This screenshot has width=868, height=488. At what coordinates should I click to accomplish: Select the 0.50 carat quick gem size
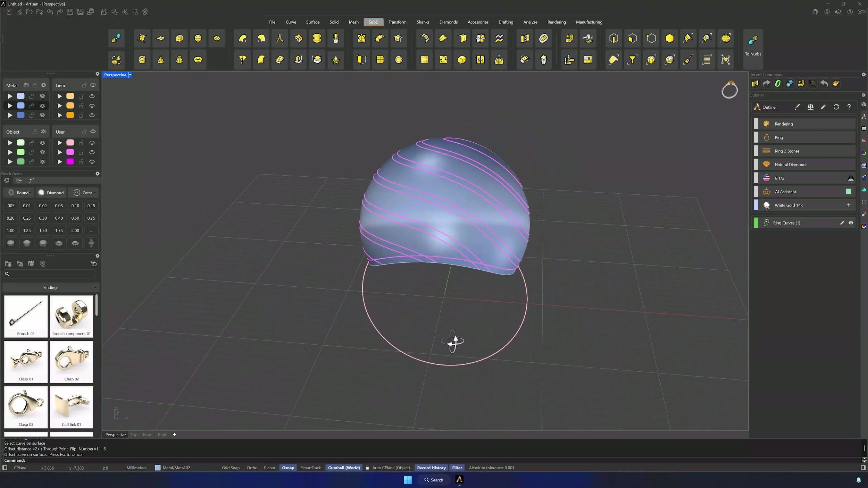tap(75, 218)
